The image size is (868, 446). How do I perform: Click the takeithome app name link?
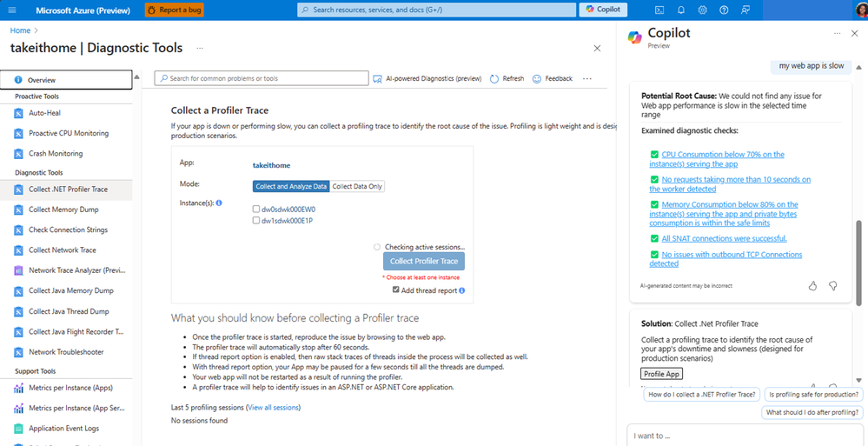pos(271,165)
